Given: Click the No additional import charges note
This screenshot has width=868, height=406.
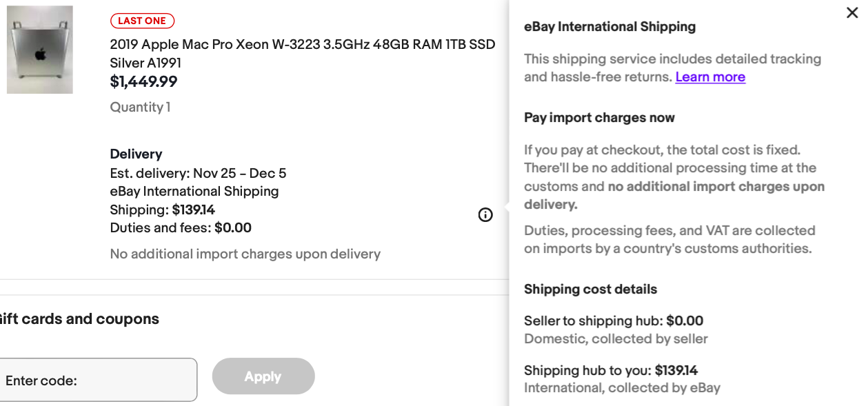Looking at the screenshot, I should 245,254.
